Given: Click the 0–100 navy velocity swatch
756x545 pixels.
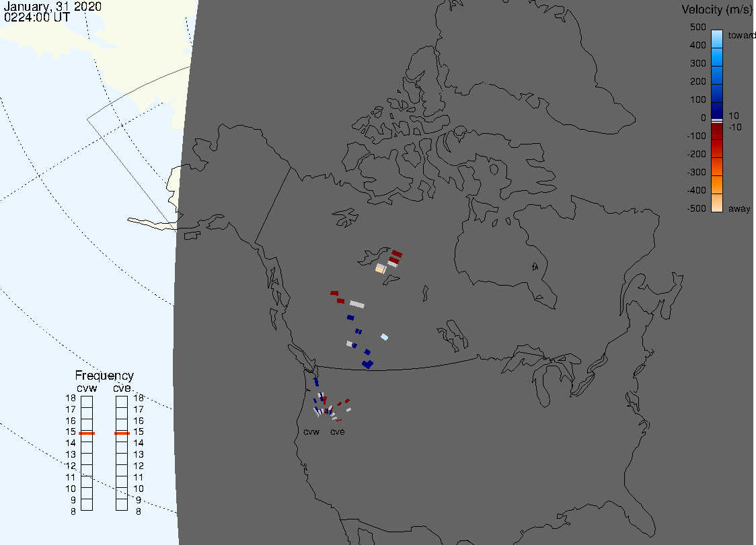Looking at the screenshot, I should click(x=716, y=110).
